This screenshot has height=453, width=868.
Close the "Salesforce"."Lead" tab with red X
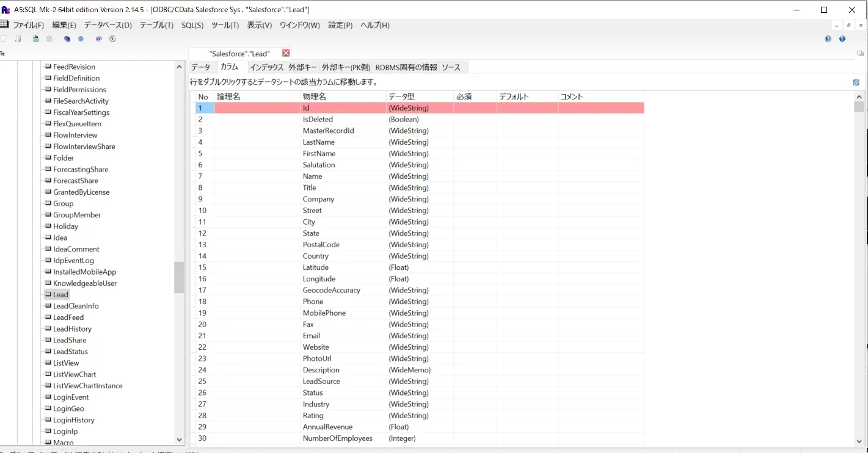(x=286, y=53)
